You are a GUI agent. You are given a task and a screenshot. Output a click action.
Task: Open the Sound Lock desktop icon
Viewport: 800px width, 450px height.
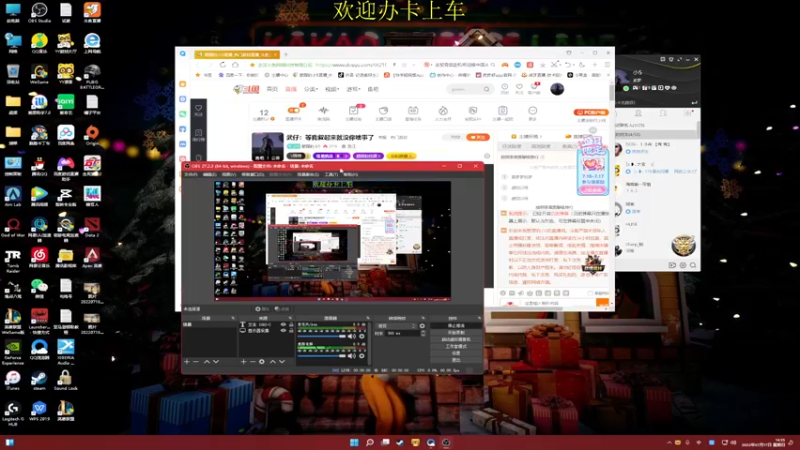point(66,381)
